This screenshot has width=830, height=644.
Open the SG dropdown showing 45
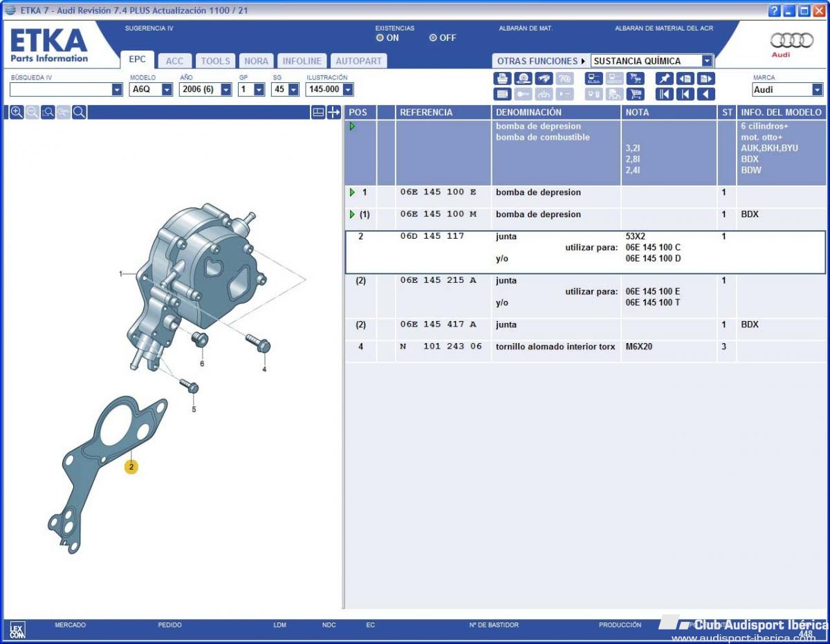pyautogui.click(x=293, y=90)
